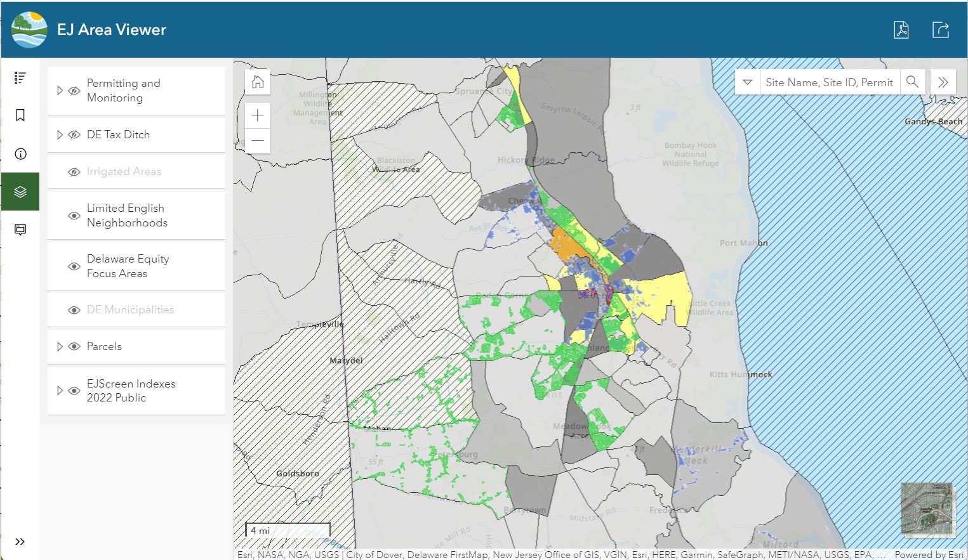Viewport: 968px width, 560px height.
Task: Open the Bookmarks panel
Action: coord(20,115)
